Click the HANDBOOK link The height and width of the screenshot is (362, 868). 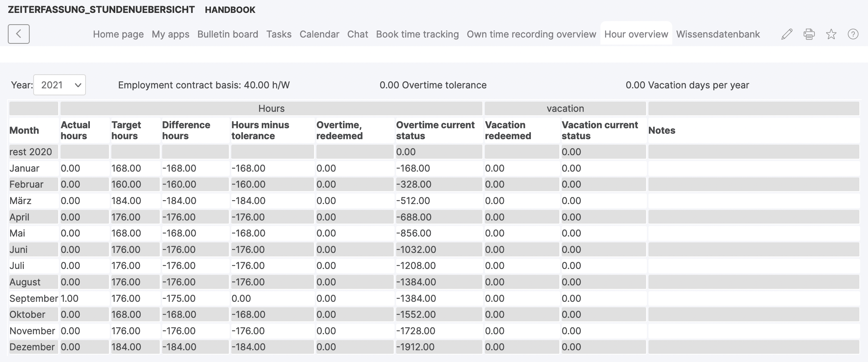230,9
